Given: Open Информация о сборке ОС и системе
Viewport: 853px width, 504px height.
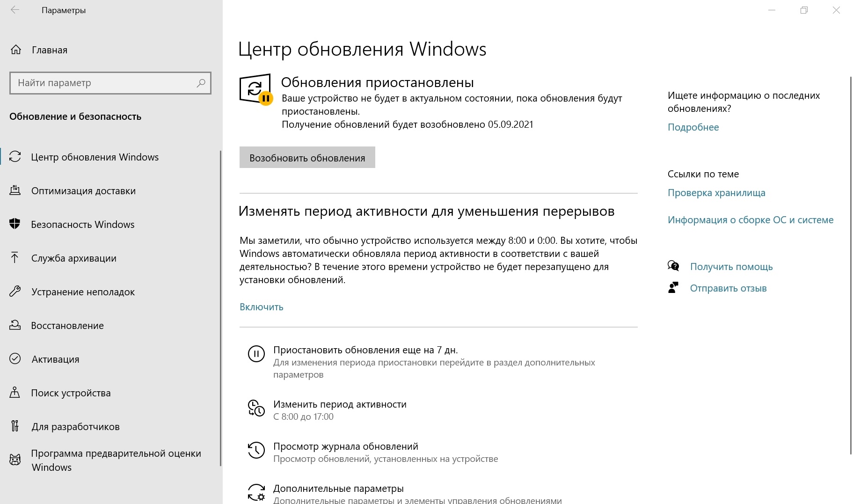Looking at the screenshot, I should [751, 220].
